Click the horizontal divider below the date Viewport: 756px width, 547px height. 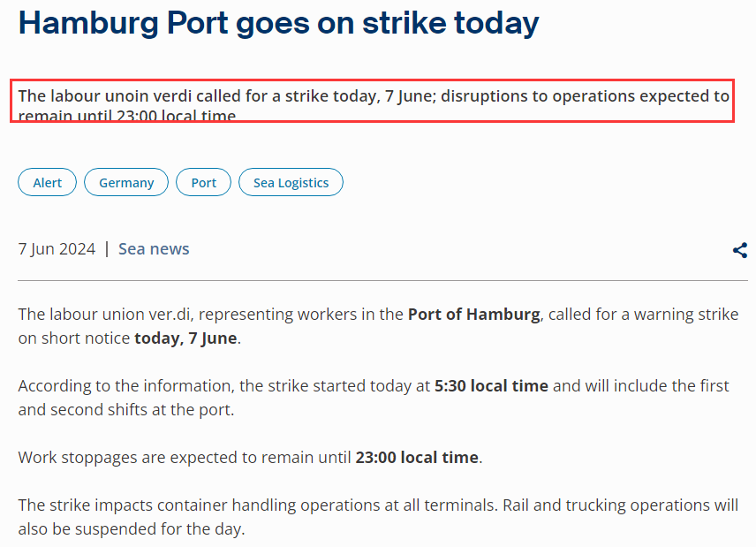pos(382,281)
